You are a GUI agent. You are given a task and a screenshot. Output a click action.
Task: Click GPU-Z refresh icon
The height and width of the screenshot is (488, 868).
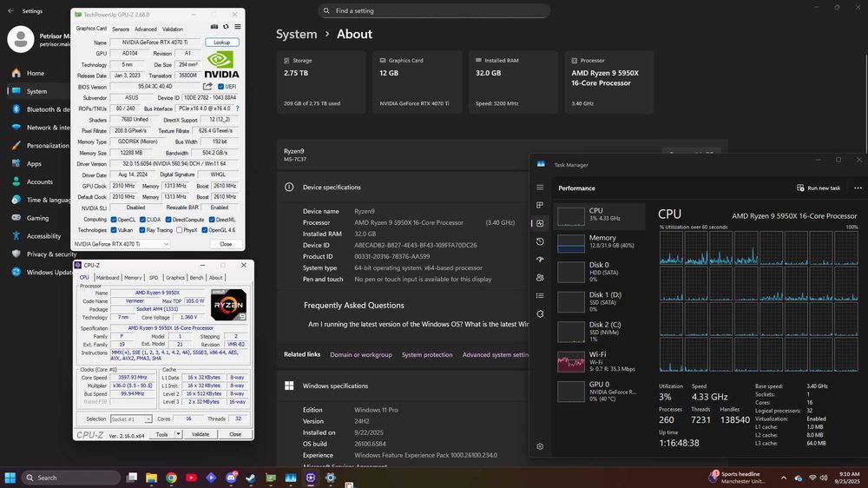(226, 27)
